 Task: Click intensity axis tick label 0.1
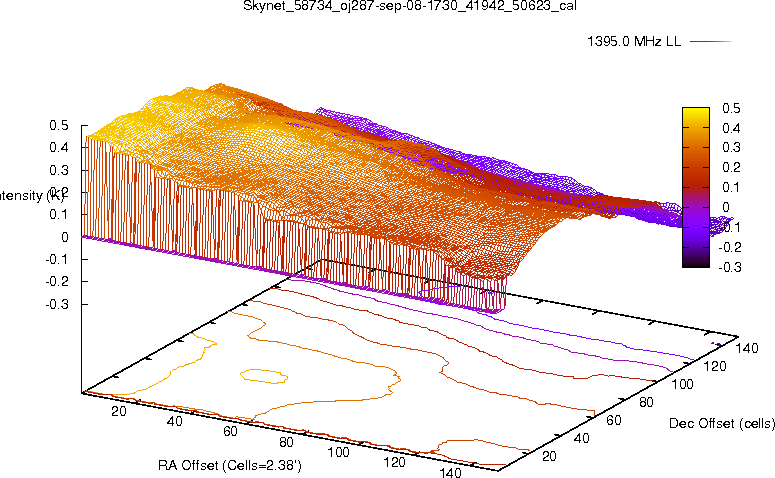click(58, 215)
